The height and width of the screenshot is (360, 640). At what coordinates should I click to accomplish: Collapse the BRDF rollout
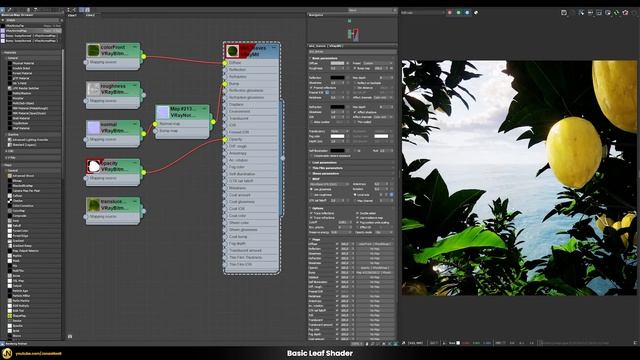pyautogui.click(x=352, y=179)
